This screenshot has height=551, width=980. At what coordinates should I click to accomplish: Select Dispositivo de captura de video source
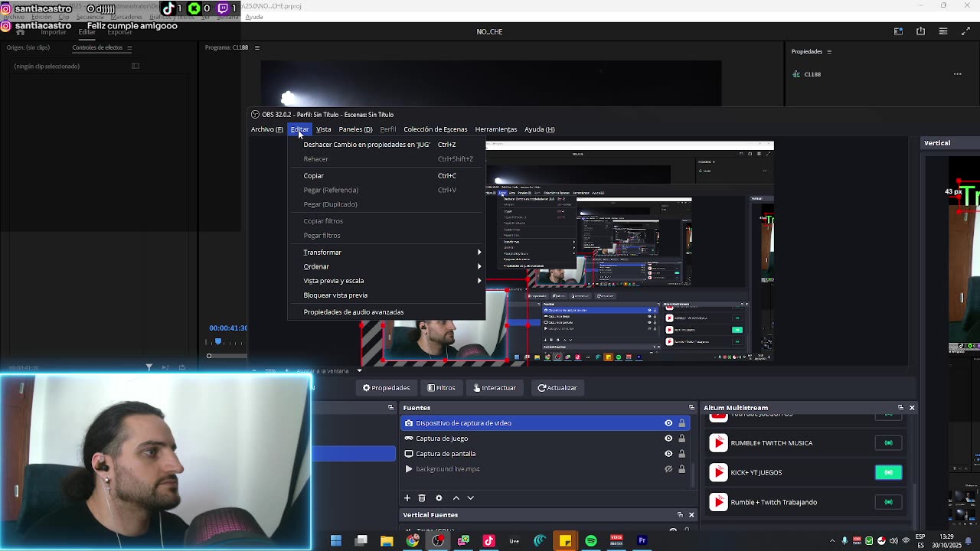pos(546,423)
